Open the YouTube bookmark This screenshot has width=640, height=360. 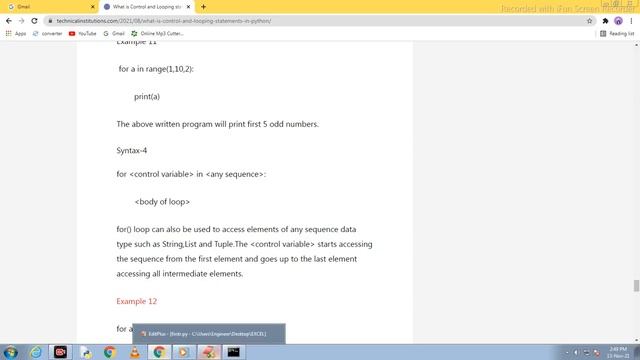82,33
